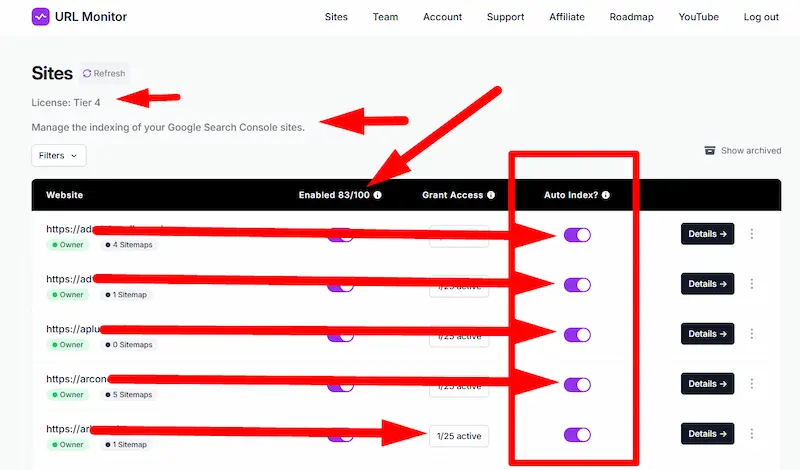Open the three-dot menu for the 5 Sitemaps row
Image resolution: width=800 pixels, height=470 pixels.
tap(752, 384)
